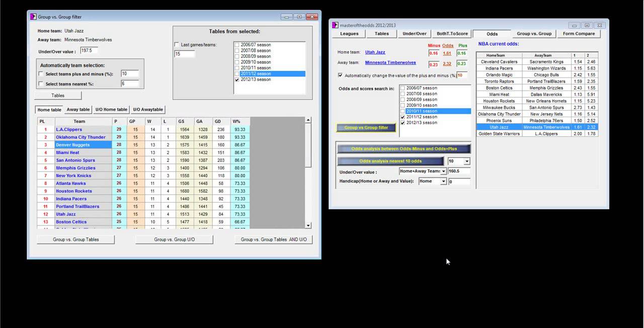Image resolution: width=644 pixels, height=328 pixels.
Task: Switch to U/O Home table tab
Action: coord(111,110)
